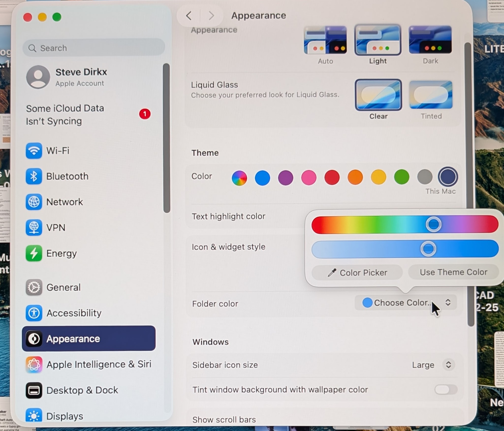Open Network in the sidebar
This screenshot has height=431, width=504.
(x=89, y=202)
